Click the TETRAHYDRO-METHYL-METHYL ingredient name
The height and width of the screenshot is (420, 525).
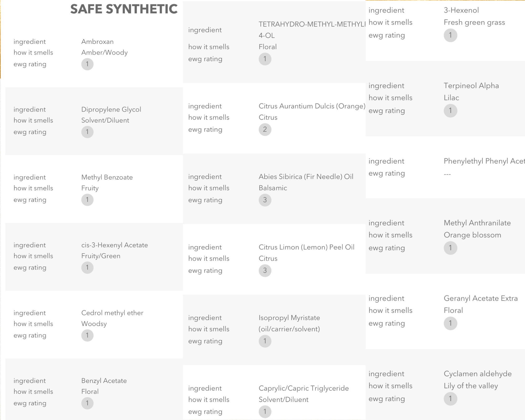point(312,30)
